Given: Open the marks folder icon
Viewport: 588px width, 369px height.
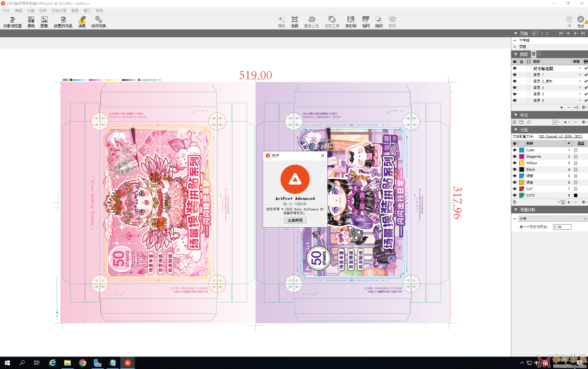Looking at the screenshot, I should [522, 122].
